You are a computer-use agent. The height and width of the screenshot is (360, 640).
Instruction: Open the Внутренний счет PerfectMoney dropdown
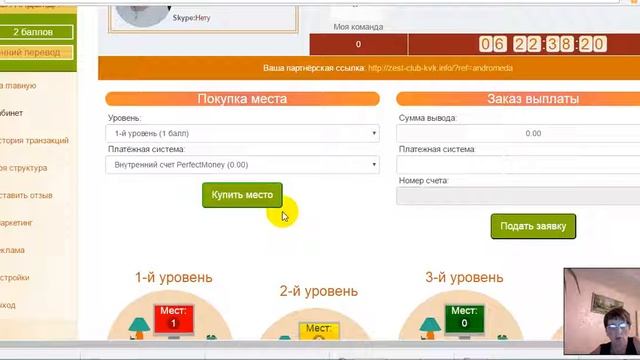242,165
